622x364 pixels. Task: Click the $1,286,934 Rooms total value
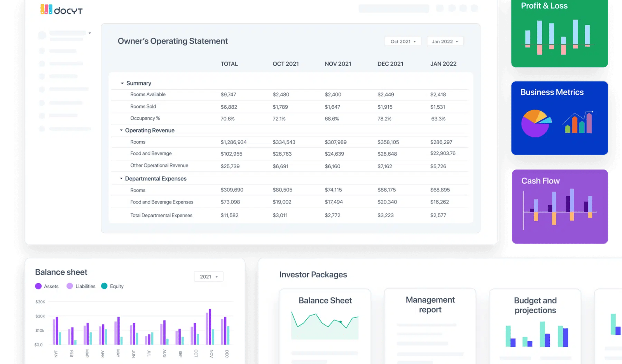(234, 142)
